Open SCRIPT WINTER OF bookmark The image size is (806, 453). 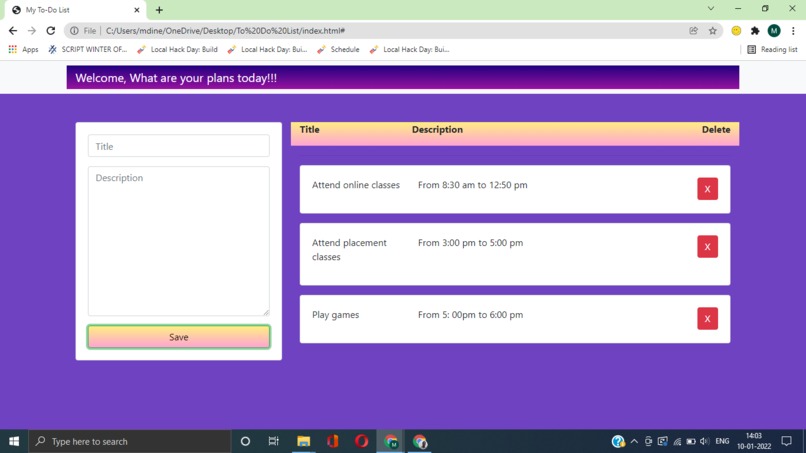(88, 49)
